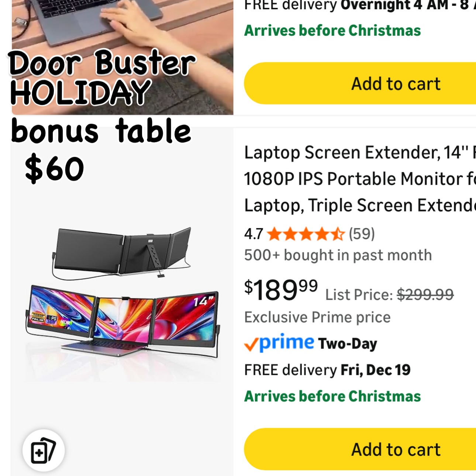This screenshot has height=476, width=476.
Task: Click the Exclusive Prime price label
Action: point(317,317)
